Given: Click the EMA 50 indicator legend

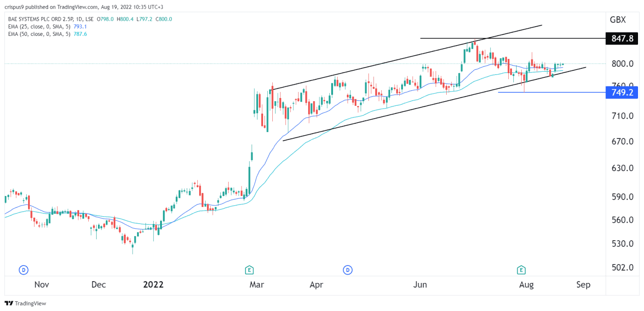Looking at the screenshot, I should pyautogui.click(x=40, y=34).
